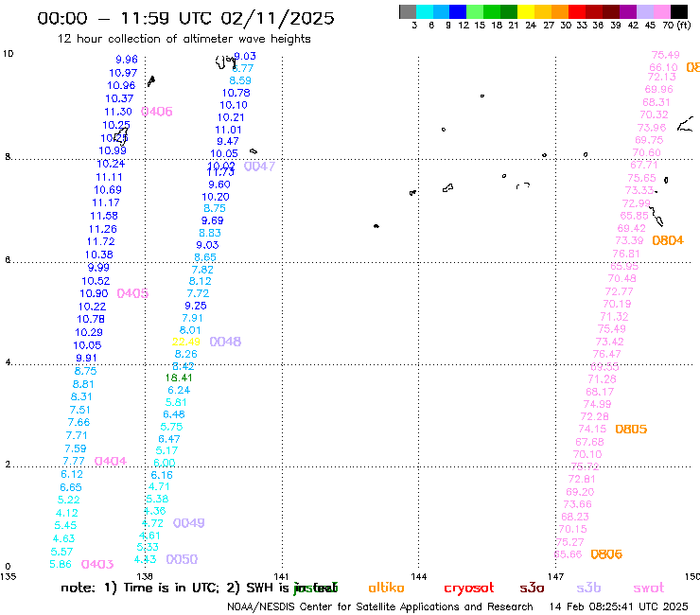Click the blue value 9.96 at track top
The height and width of the screenshot is (615, 700).
pos(127,60)
